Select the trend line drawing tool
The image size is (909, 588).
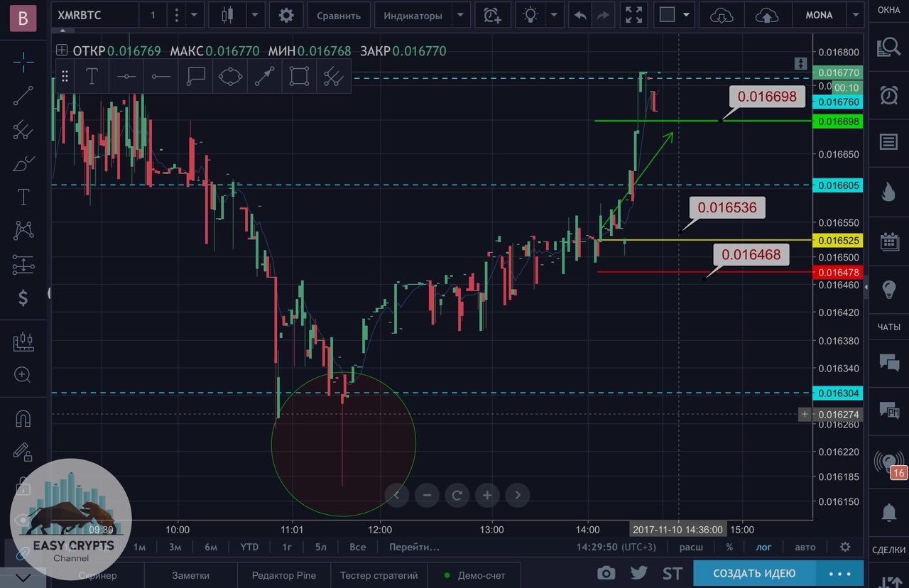23,95
